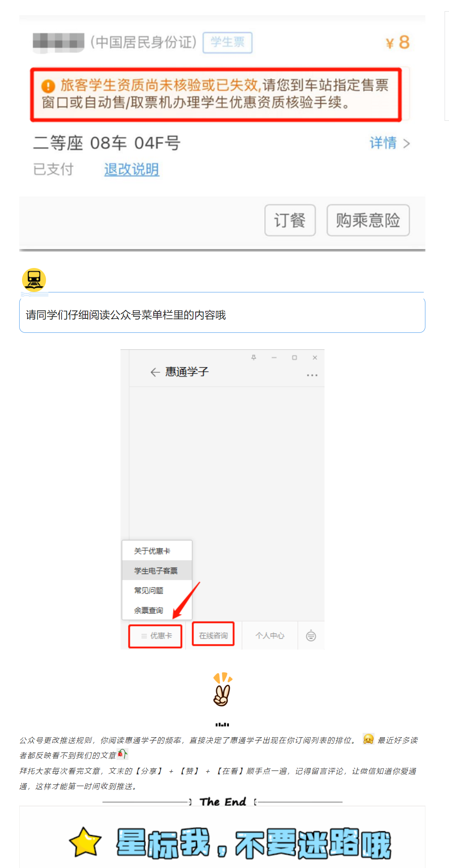
Task: Select 学生电子客票 menu entry
Action: pyautogui.click(x=157, y=571)
